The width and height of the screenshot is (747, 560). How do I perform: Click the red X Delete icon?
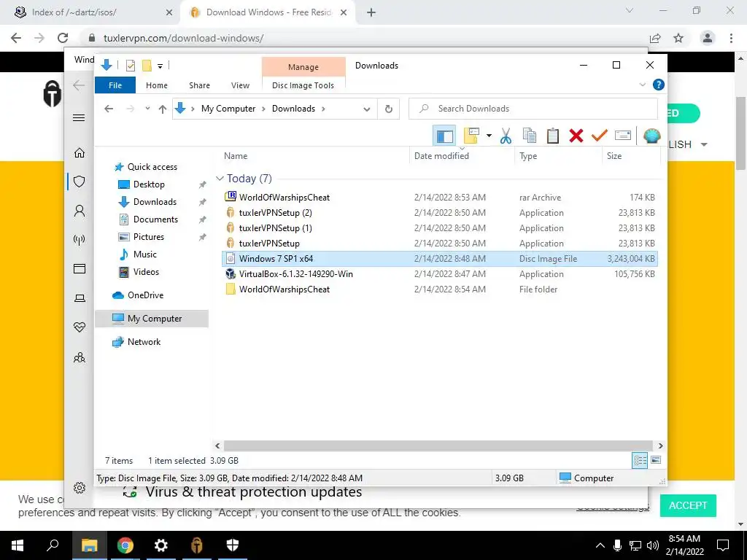click(576, 136)
